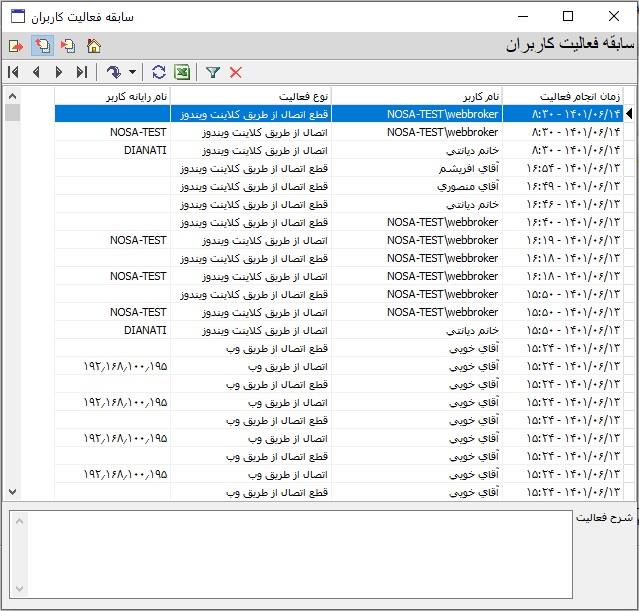Click the home icon in toolbar
This screenshot has width=639, height=611.
click(x=94, y=46)
